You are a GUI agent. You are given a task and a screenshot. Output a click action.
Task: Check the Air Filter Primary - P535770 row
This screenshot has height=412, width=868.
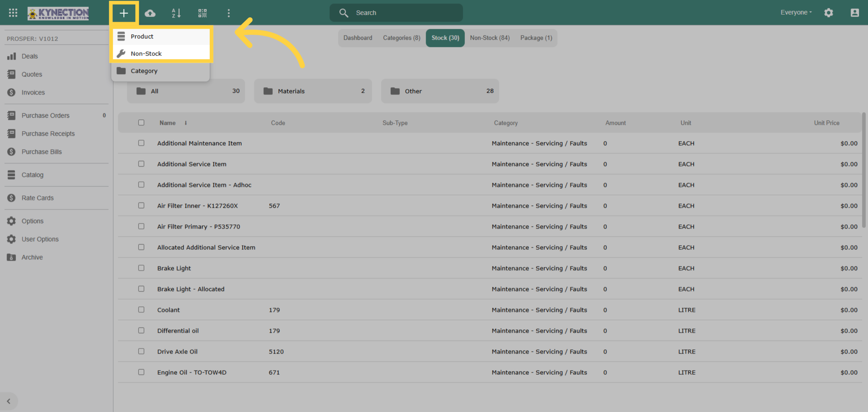coord(141,226)
